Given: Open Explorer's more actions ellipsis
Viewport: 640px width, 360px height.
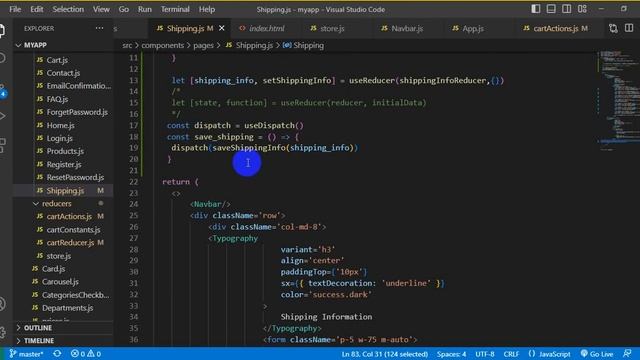Looking at the screenshot, I should pos(99,28).
